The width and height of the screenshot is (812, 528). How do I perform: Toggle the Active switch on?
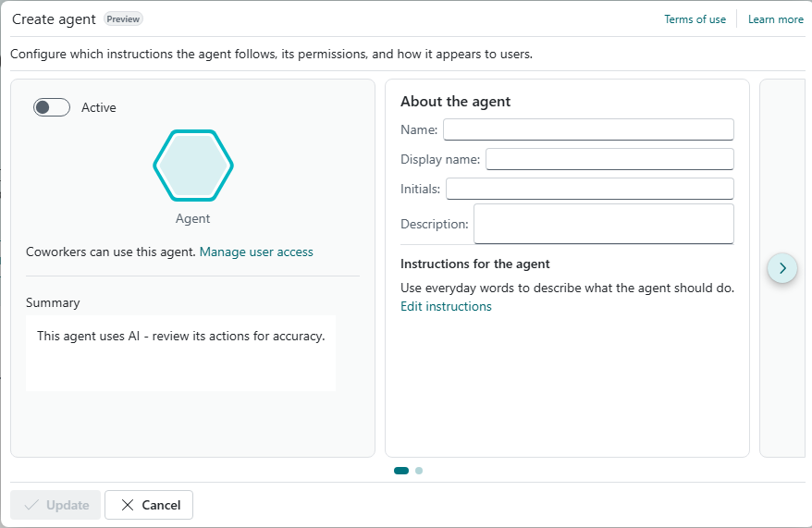(52, 107)
